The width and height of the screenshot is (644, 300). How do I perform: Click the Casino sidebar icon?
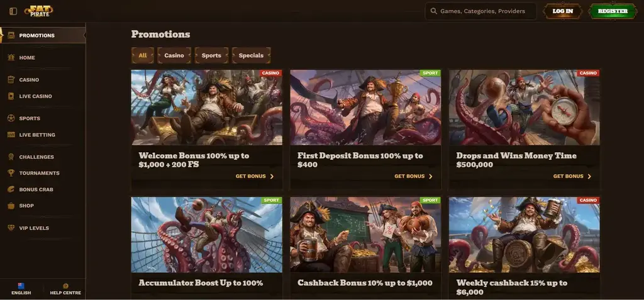click(11, 80)
